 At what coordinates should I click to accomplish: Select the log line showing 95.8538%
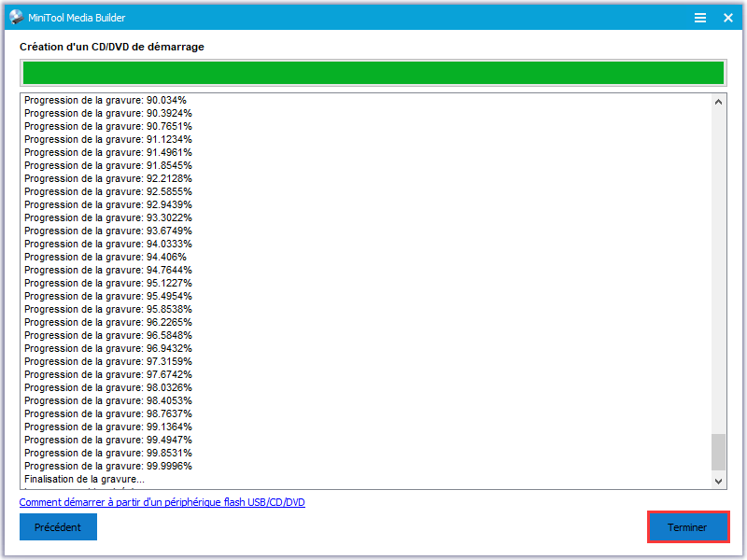point(108,309)
